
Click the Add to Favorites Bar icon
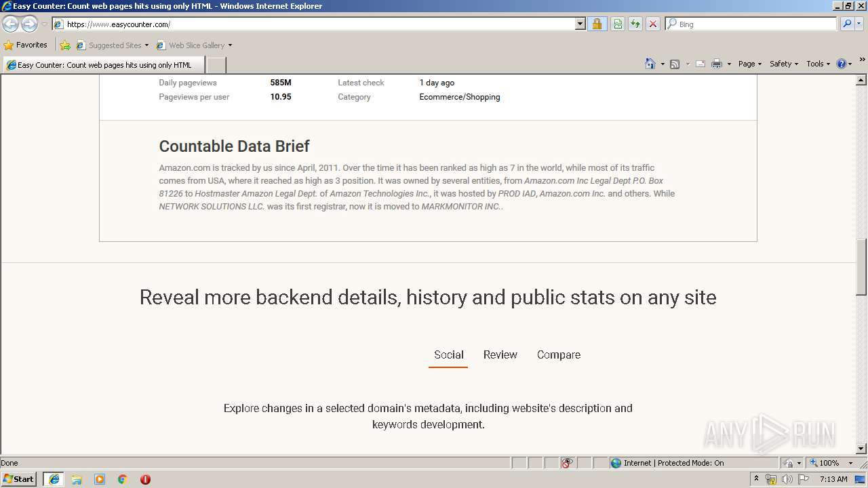tap(65, 45)
